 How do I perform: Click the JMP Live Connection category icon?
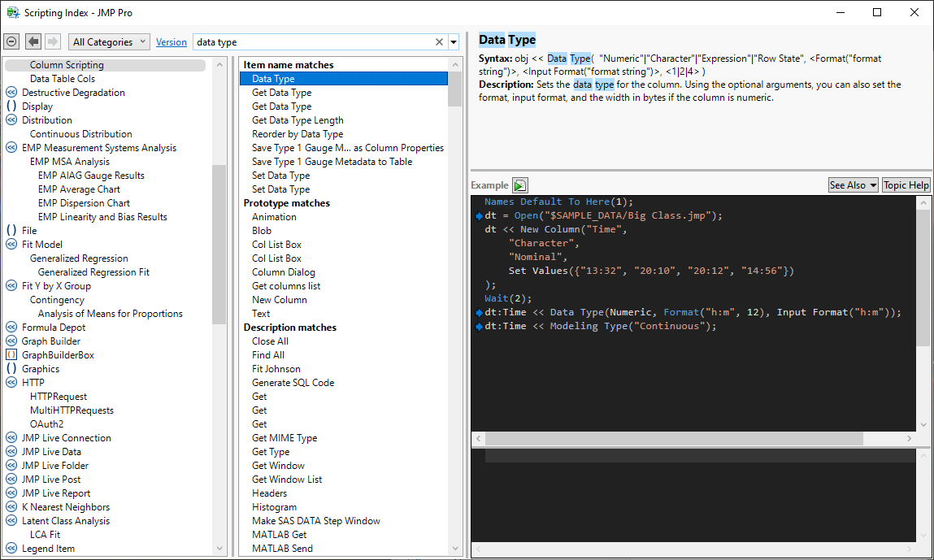coord(11,438)
